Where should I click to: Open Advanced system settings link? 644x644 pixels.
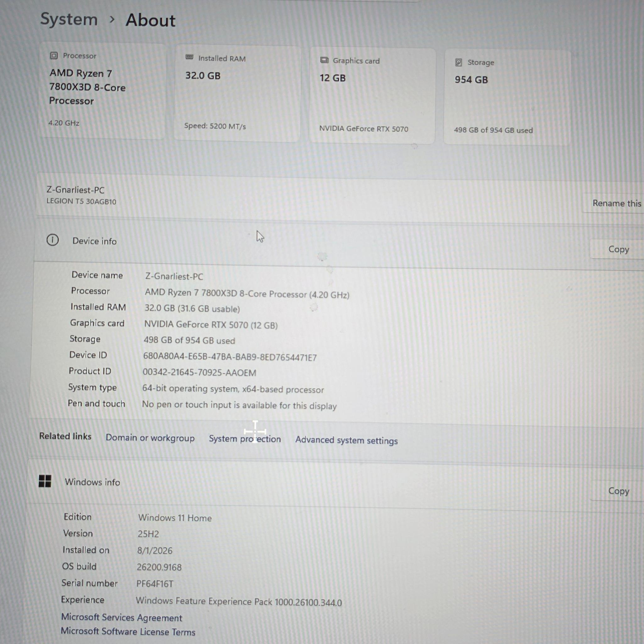point(346,440)
